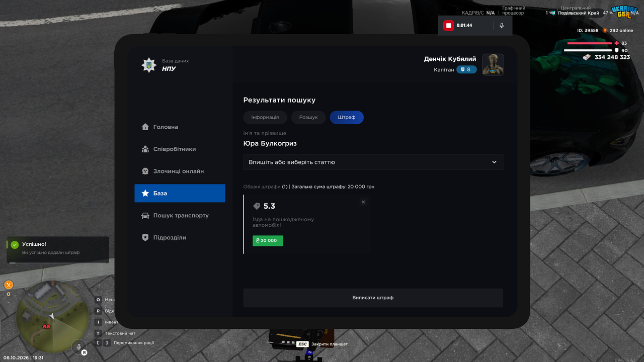644x362 pixels.
Task: Stop recording with the red square
Action: pyautogui.click(x=448, y=25)
